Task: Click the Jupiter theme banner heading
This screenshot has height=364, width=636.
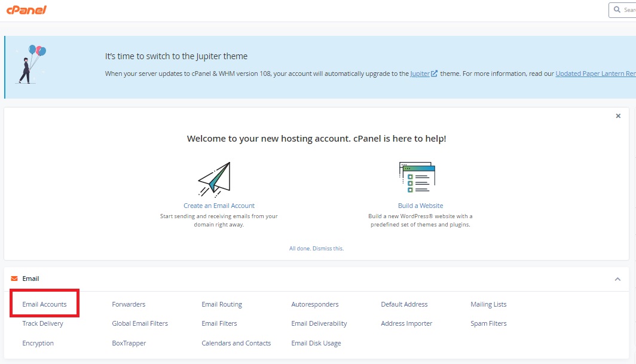Action: 176,56
